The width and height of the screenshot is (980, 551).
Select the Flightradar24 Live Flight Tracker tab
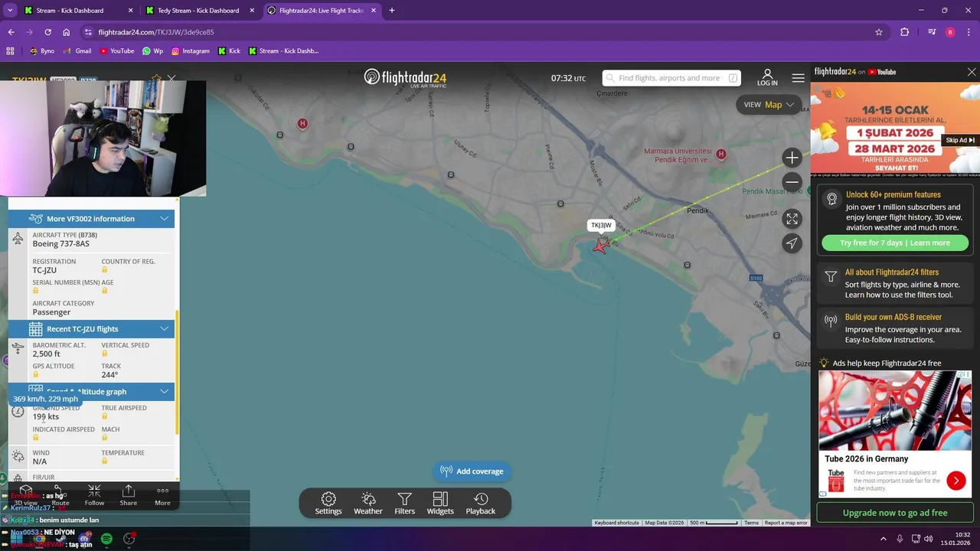(322, 11)
